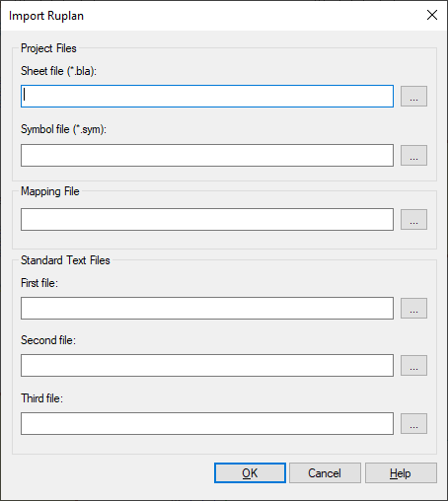Click the Import Ruplan title text

(x=46, y=16)
